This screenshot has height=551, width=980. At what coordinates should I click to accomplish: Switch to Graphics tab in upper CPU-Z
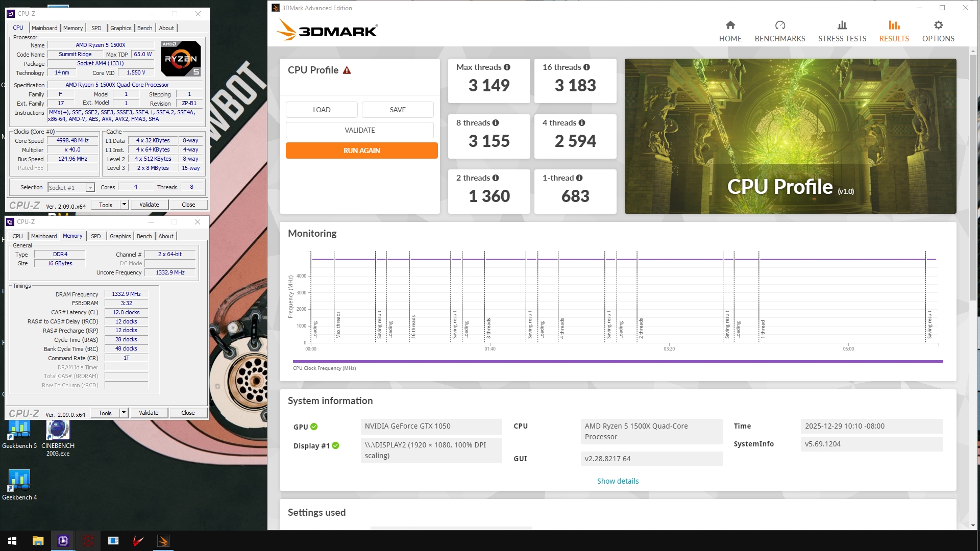pos(121,28)
